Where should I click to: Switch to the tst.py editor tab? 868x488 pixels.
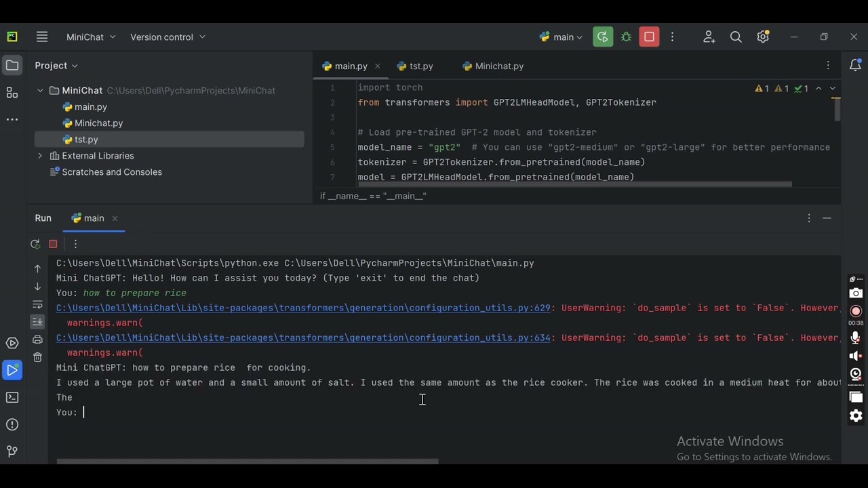[415, 66]
